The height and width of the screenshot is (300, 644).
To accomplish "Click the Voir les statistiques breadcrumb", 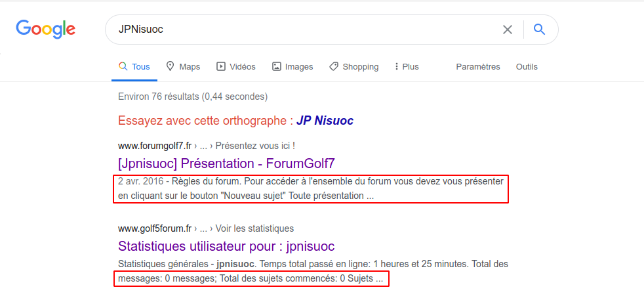I will click(x=254, y=228).
